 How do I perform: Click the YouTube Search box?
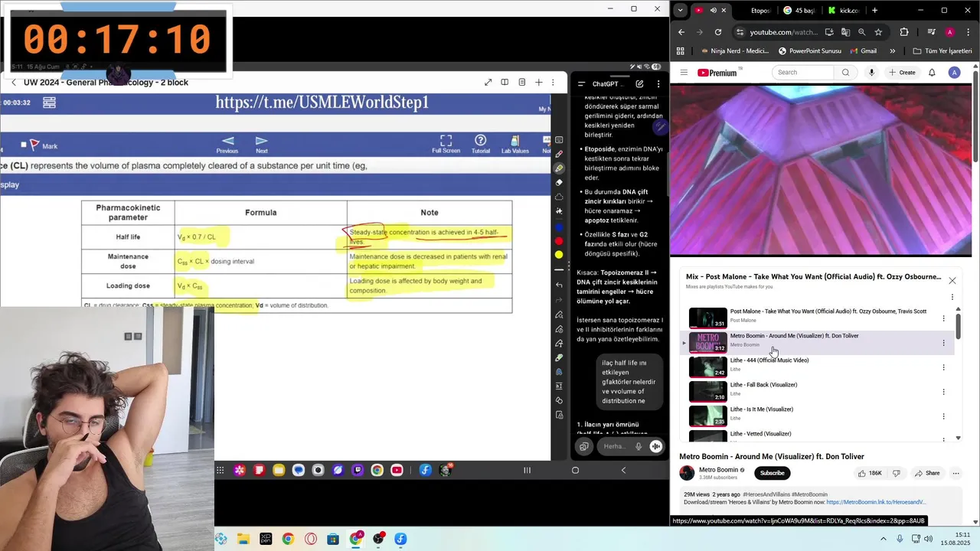[x=803, y=73]
